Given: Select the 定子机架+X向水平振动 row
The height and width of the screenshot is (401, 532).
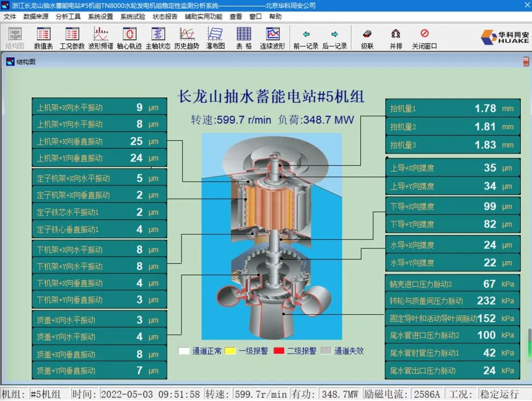Looking at the screenshot, I should click(x=100, y=178).
